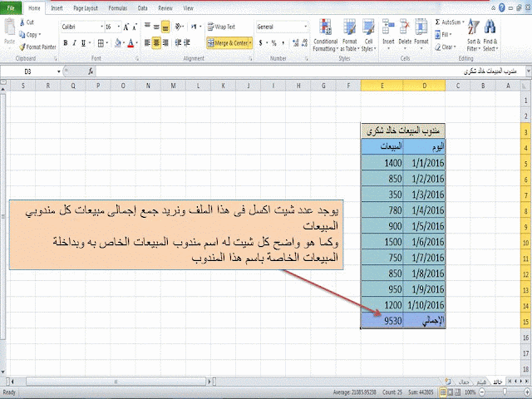Toggle center horizontal alignment
The width and height of the screenshot is (532, 399).
point(156,42)
